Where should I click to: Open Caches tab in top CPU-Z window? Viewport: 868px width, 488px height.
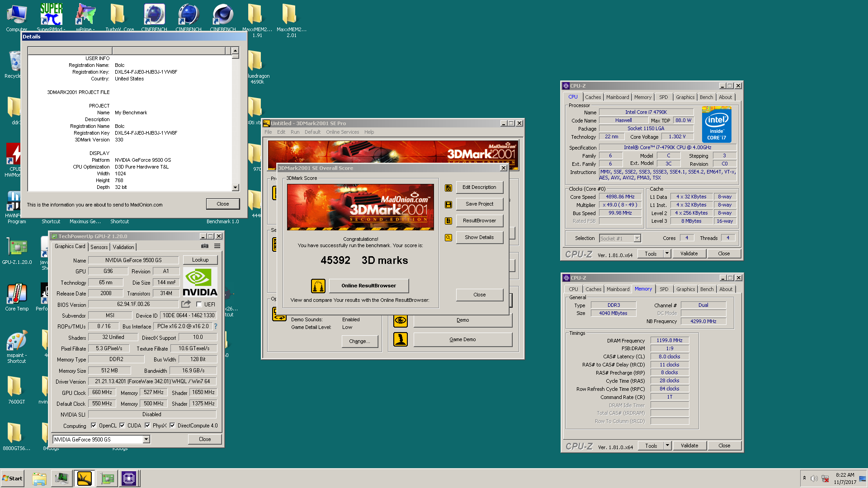click(593, 97)
